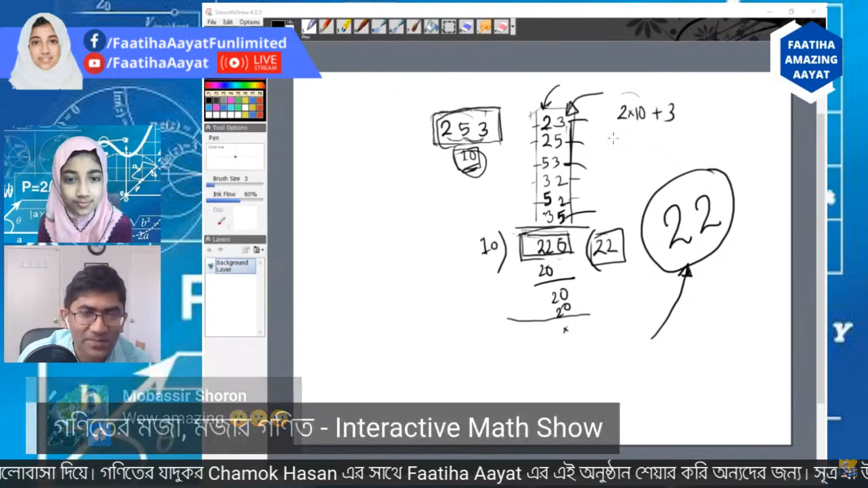
Task: Pick a hue from the rainbow spectrum bar
Action: (x=235, y=85)
